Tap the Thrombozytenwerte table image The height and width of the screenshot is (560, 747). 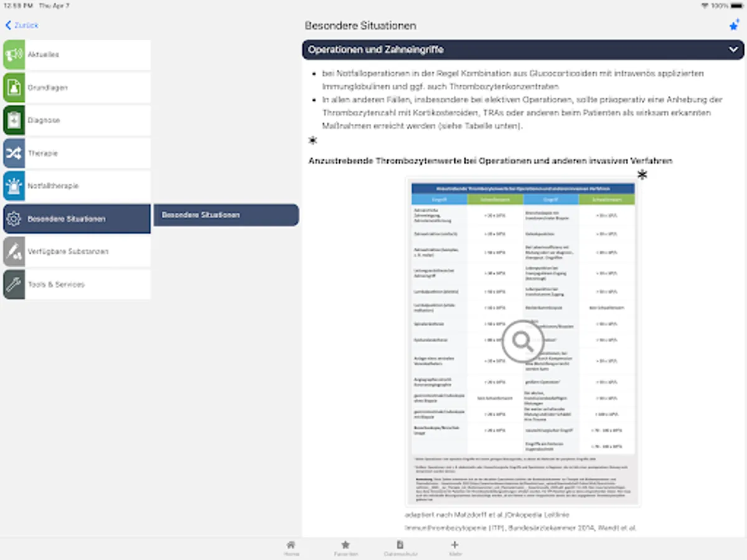tap(523, 341)
